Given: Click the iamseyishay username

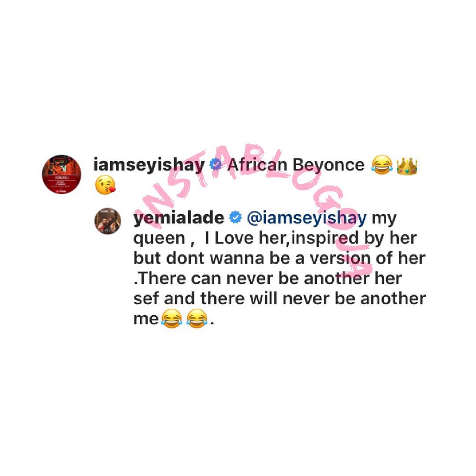Looking at the screenshot, I should click(x=149, y=166).
